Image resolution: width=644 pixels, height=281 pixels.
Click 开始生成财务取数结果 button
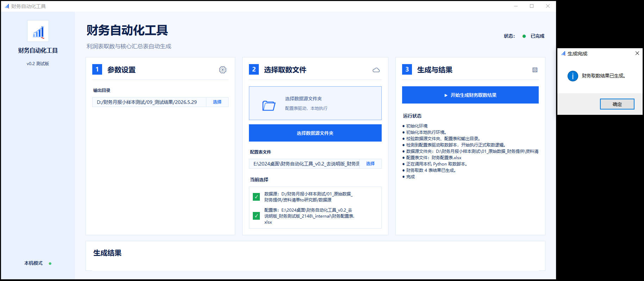point(470,95)
